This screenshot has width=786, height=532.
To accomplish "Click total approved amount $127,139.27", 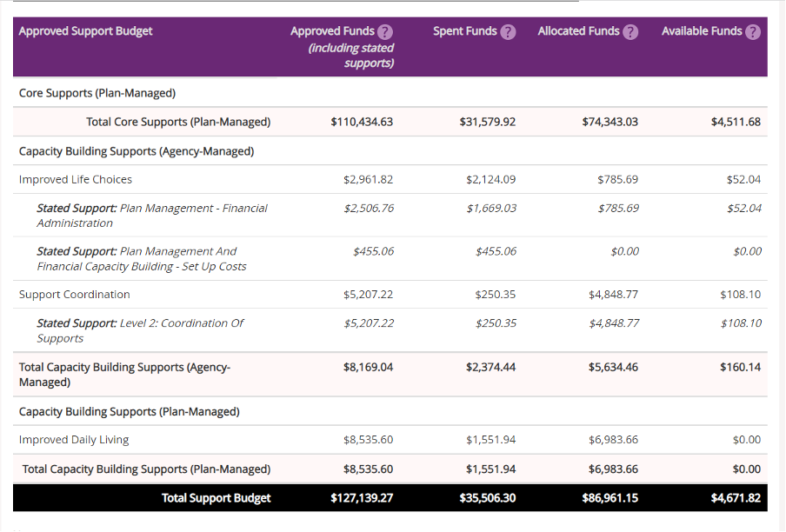I will 362,498.
